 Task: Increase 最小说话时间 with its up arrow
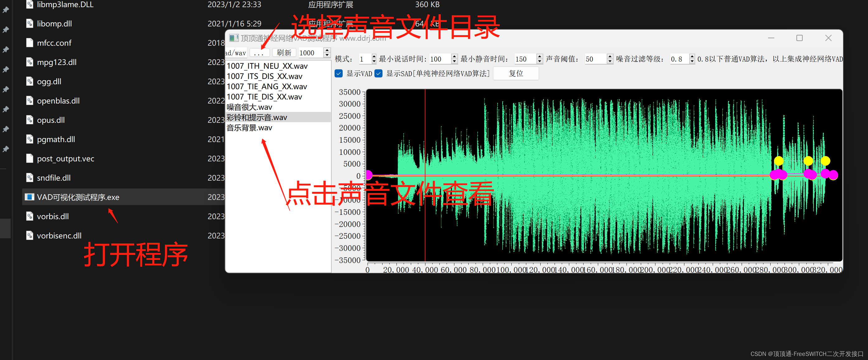(x=454, y=56)
